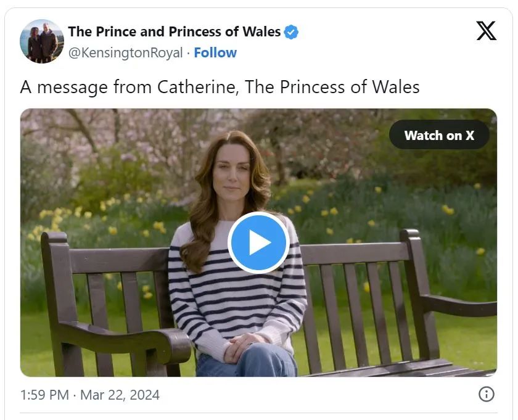Click the tweet text about Catherine's message
Screen dimensions: 518x420
[220, 87]
